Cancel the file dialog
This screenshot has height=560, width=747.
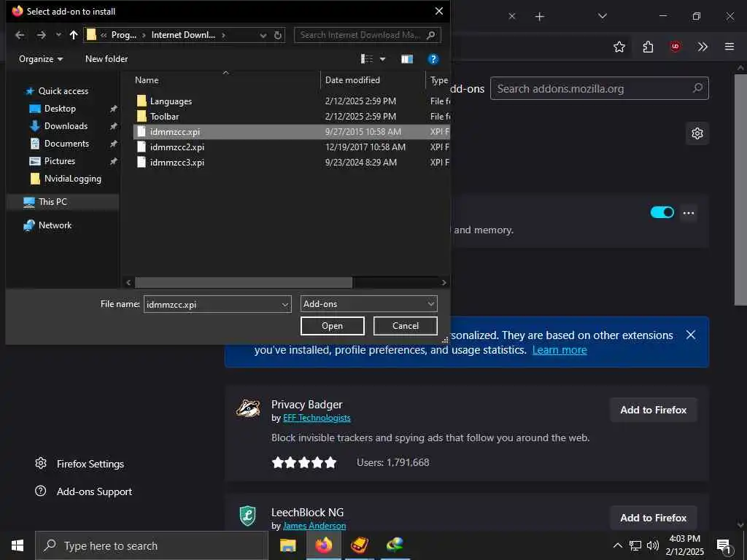(x=406, y=326)
